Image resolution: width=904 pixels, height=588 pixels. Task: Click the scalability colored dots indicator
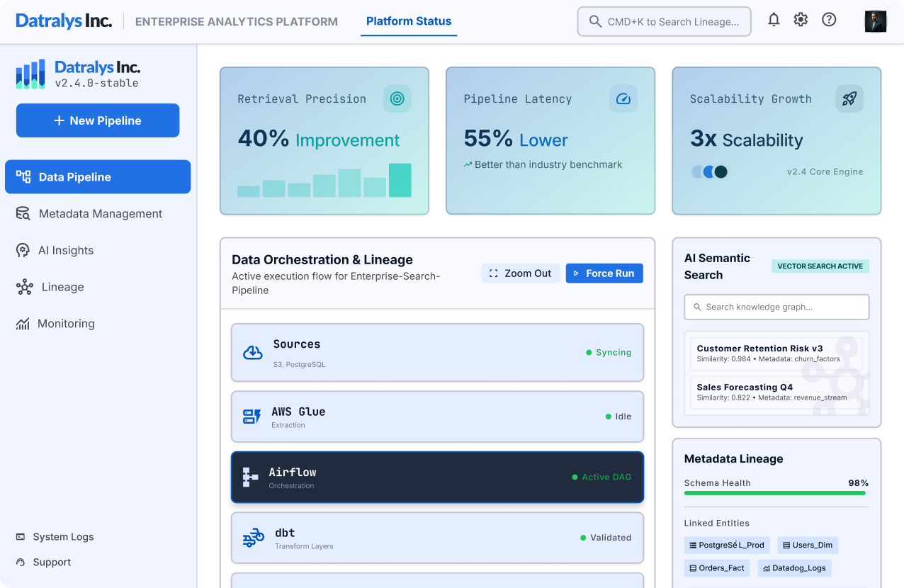click(709, 171)
